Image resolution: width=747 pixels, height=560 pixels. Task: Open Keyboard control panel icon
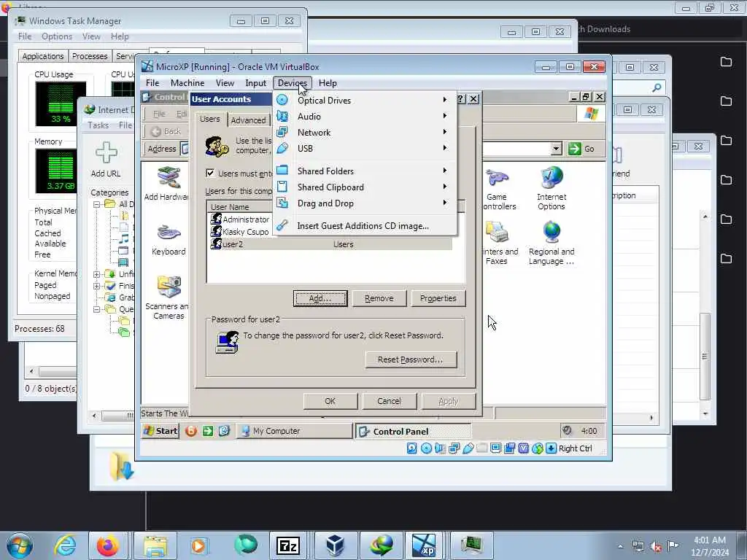tap(169, 239)
